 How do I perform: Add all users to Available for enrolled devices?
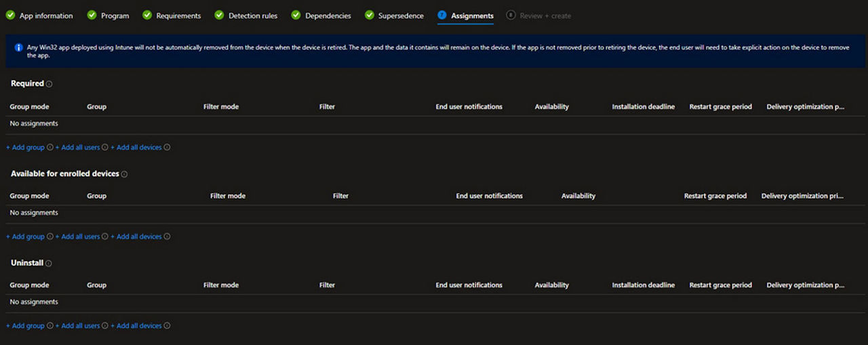77,237
